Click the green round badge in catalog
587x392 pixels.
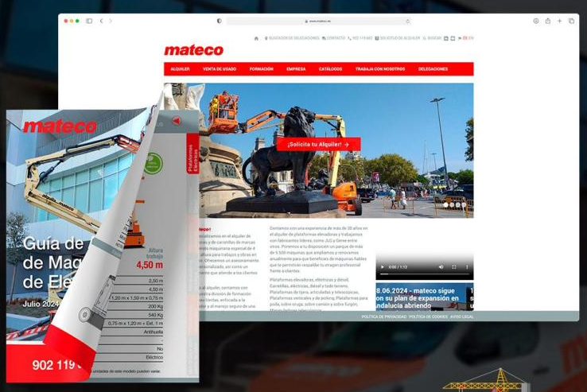[x=154, y=163]
